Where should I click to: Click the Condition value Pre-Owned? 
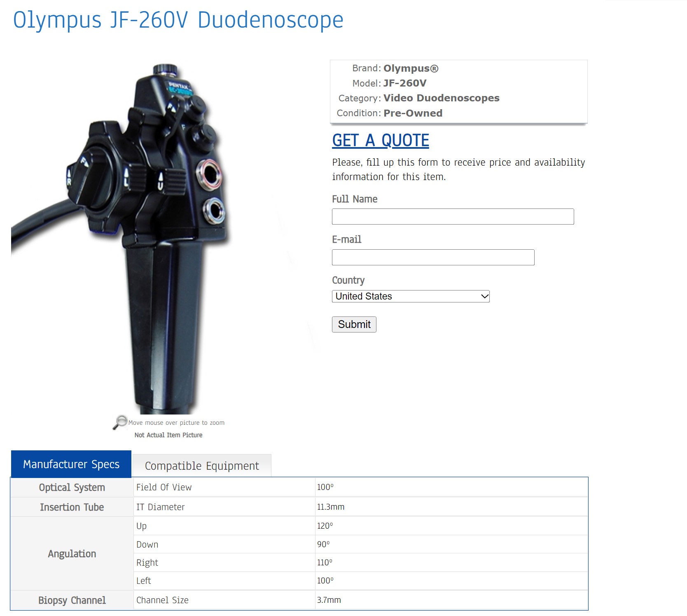pyautogui.click(x=413, y=113)
